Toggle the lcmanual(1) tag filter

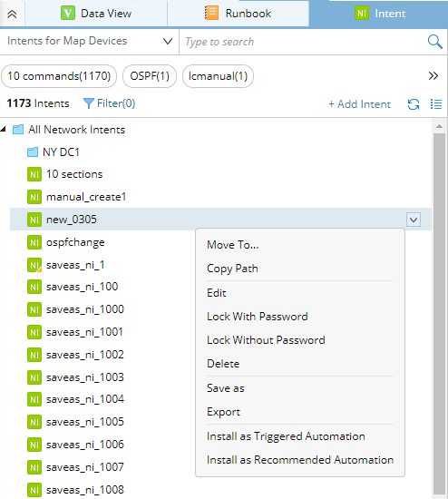tap(218, 76)
